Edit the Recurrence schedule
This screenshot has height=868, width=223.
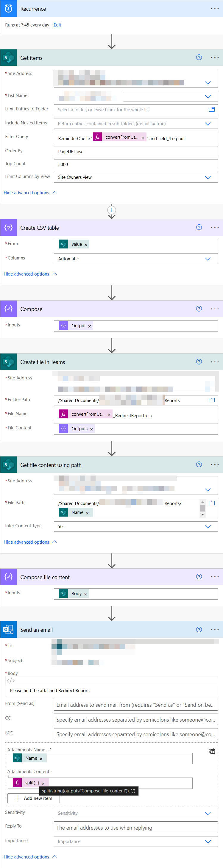coord(57,25)
